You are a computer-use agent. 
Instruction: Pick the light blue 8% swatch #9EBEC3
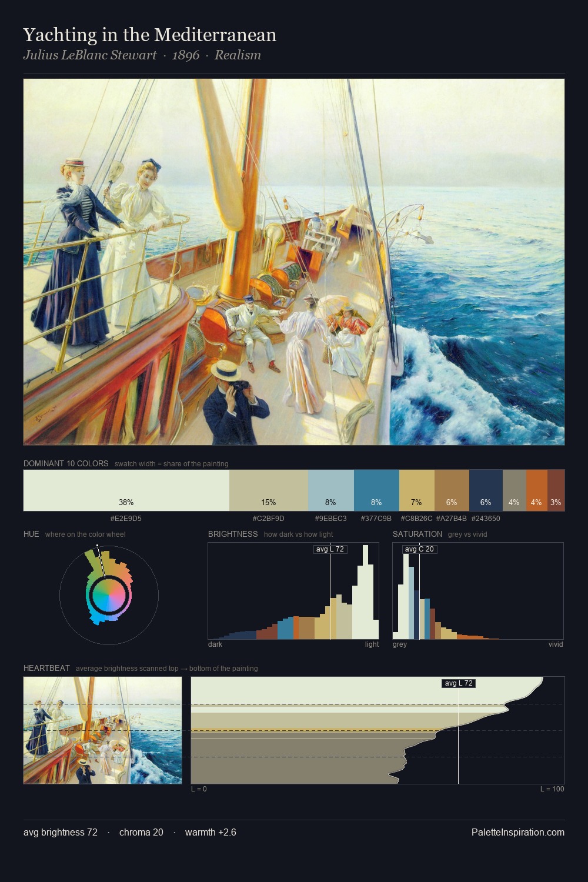click(331, 490)
